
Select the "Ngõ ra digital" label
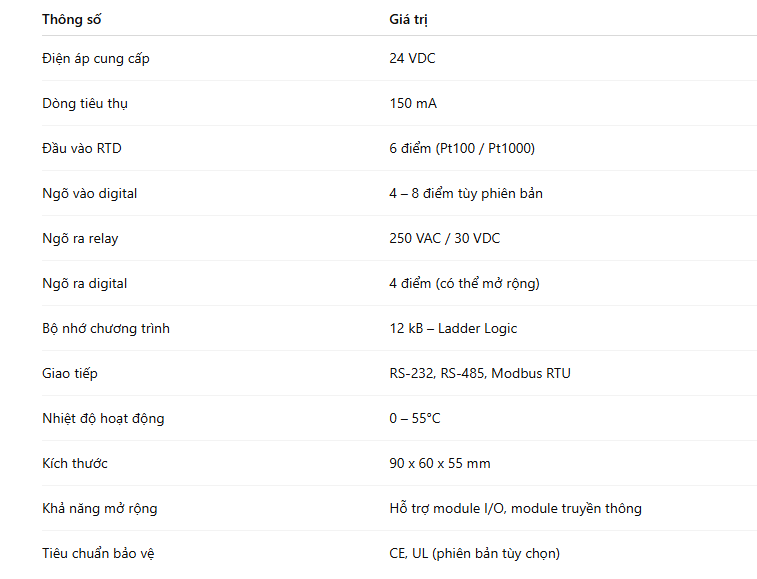click(85, 283)
